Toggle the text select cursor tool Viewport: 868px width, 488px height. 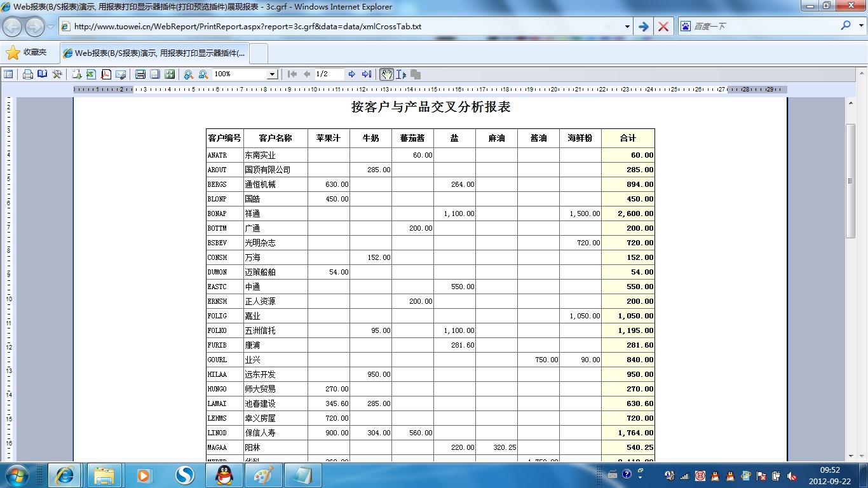pyautogui.click(x=401, y=74)
